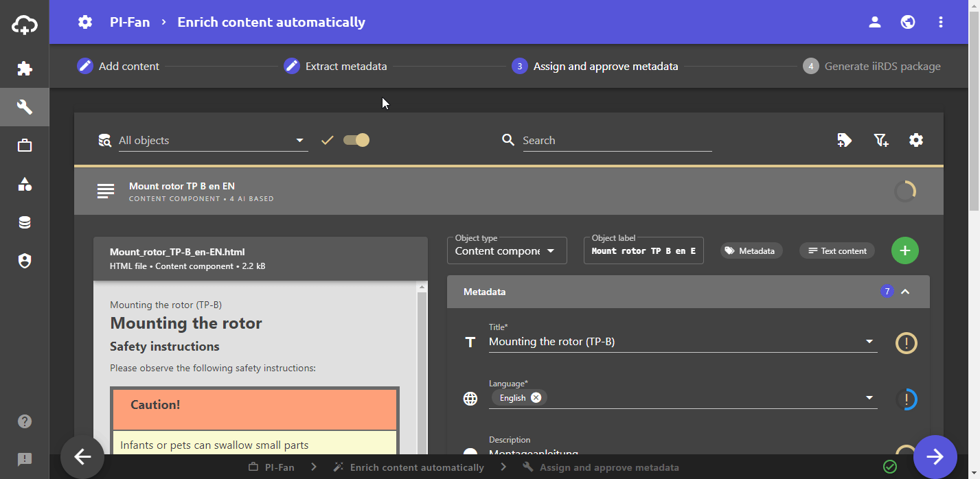Open the cloud upload home icon
This screenshot has height=479, width=980.
(25, 25)
